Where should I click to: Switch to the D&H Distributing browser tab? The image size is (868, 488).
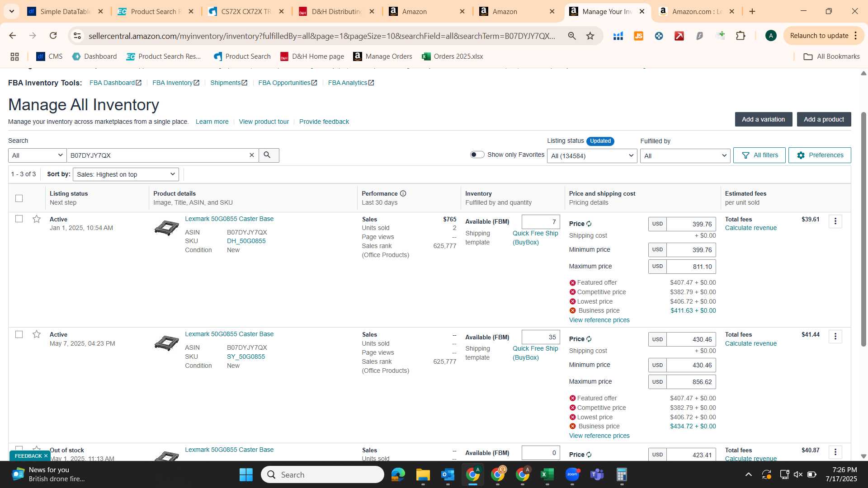click(x=337, y=12)
